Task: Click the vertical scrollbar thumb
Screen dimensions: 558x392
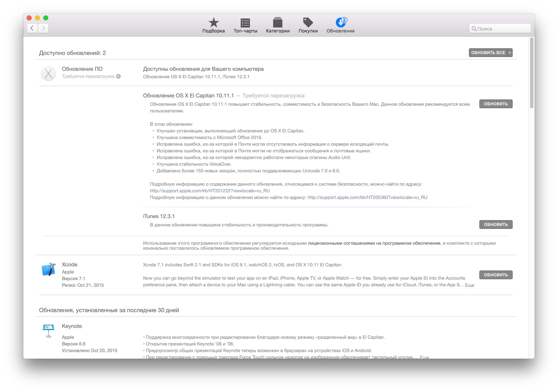Action: pos(532,73)
